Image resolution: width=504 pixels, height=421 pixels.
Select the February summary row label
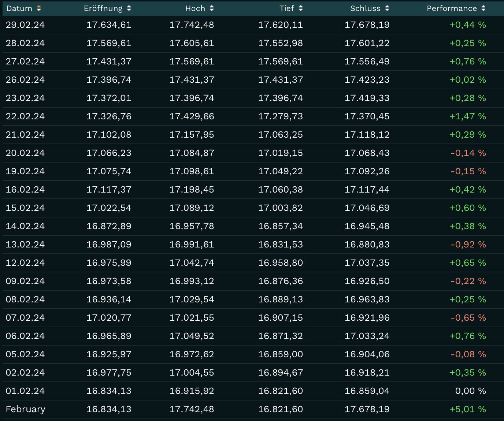click(x=26, y=409)
